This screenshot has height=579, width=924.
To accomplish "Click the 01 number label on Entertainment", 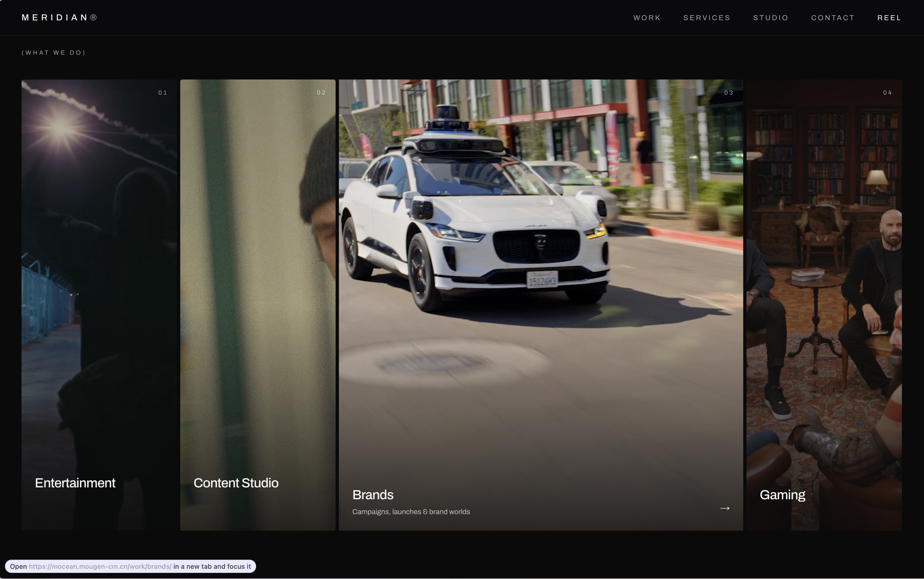I will click(163, 93).
